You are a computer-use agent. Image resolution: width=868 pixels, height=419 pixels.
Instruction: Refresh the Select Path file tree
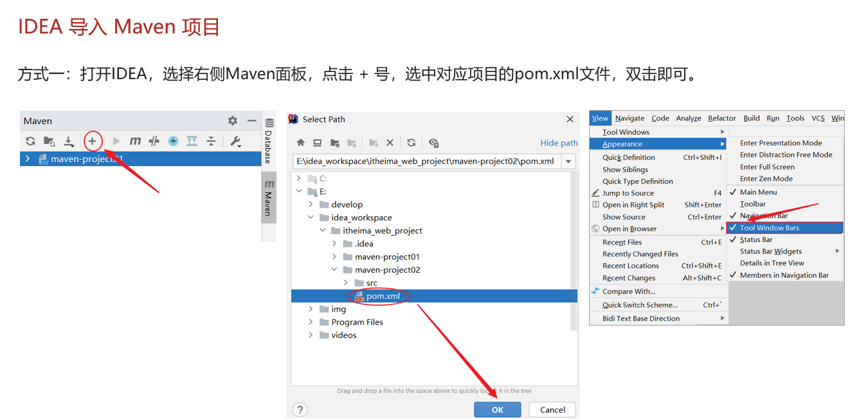click(411, 143)
